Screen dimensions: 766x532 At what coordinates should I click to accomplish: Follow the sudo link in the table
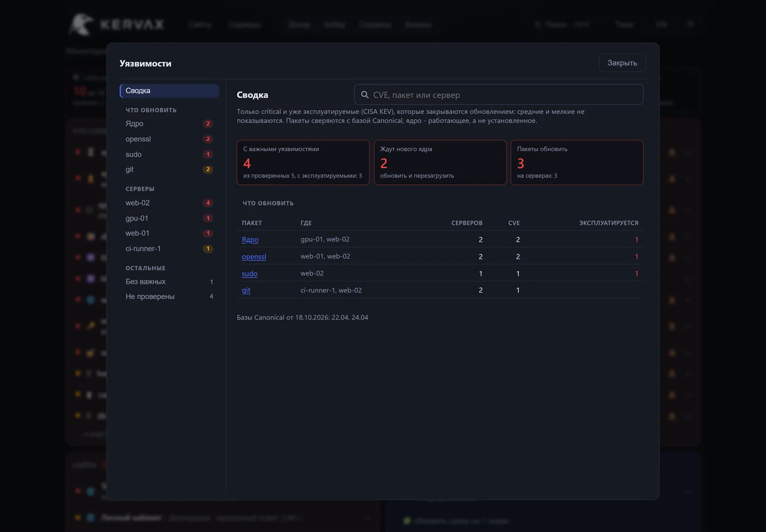click(x=249, y=273)
